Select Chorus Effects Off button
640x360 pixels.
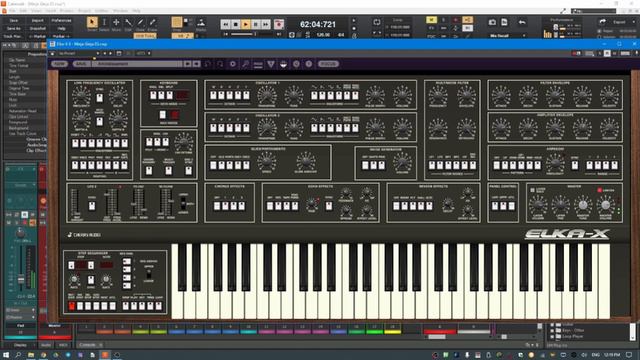tap(217, 206)
